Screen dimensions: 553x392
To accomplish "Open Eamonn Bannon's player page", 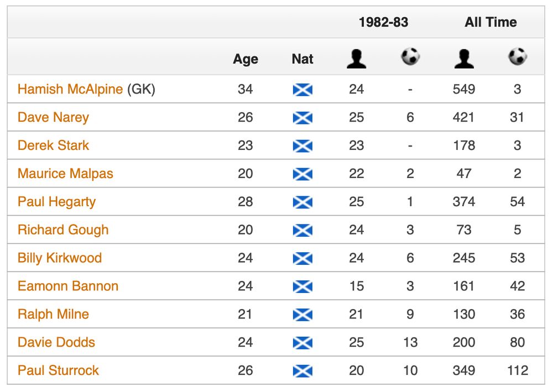I will click(68, 286).
